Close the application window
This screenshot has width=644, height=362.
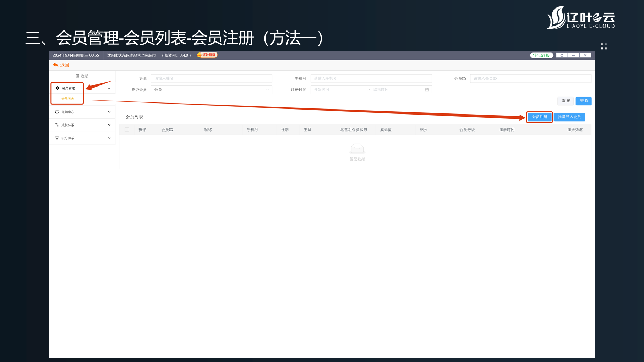coord(585,55)
